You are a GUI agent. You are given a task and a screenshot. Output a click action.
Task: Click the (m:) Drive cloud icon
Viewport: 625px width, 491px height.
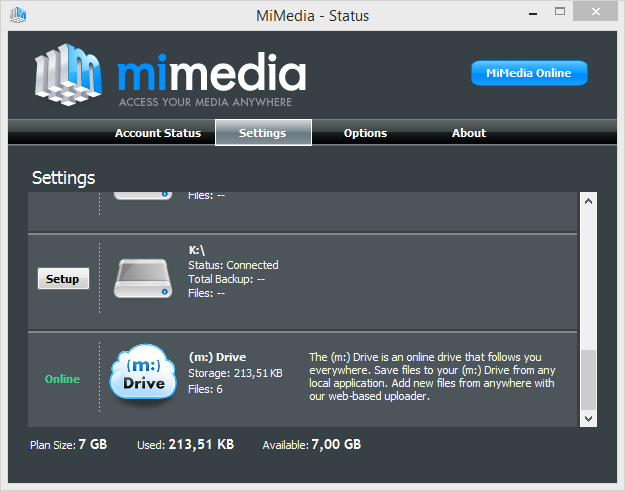click(143, 373)
